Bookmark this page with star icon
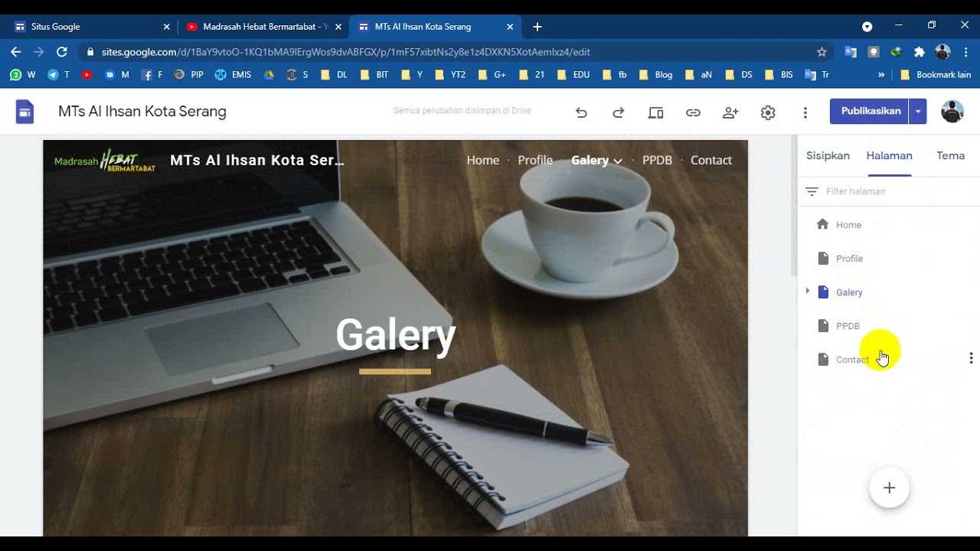The image size is (980, 551). [x=822, y=52]
